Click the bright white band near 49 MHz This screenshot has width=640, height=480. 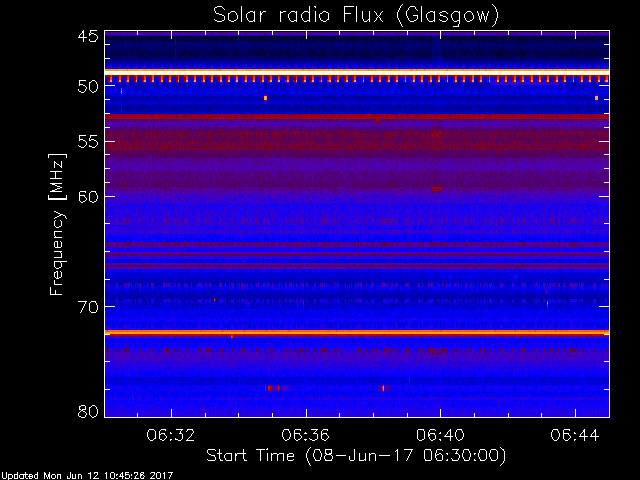pyautogui.click(x=357, y=72)
